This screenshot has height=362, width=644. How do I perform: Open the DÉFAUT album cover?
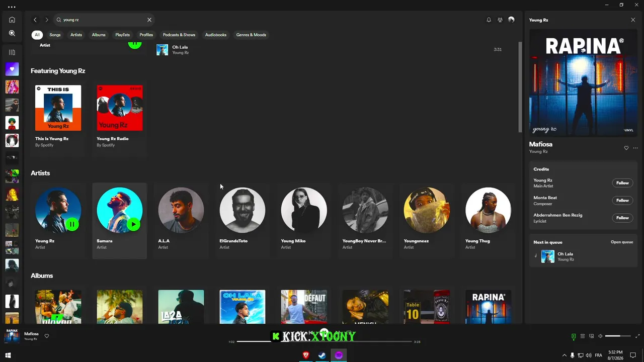[x=304, y=307]
